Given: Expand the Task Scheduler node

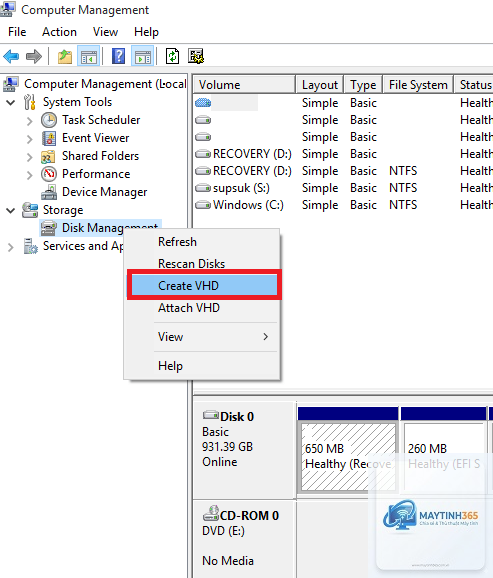Looking at the screenshot, I should pyautogui.click(x=30, y=121).
